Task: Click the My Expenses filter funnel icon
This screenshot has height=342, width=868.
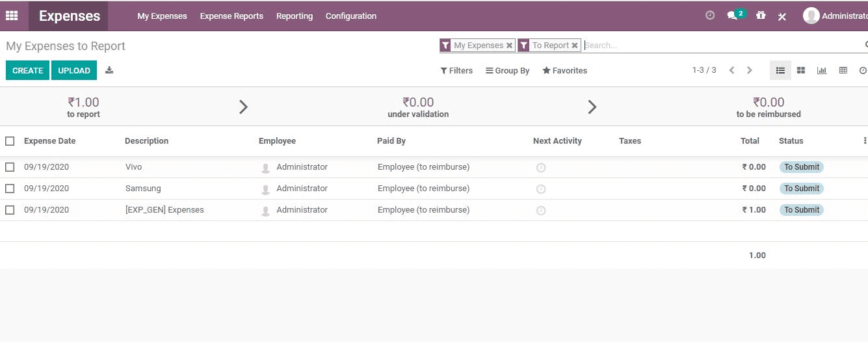Action: click(x=445, y=46)
